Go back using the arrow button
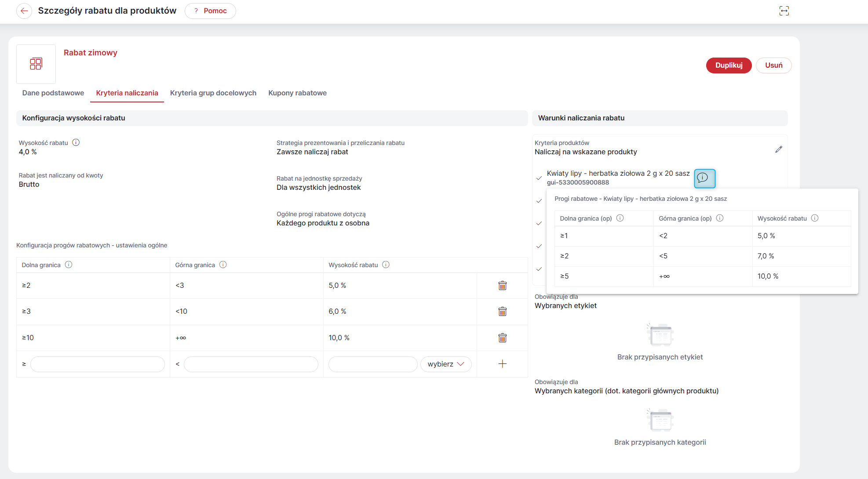The width and height of the screenshot is (868, 479). (24, 11)
